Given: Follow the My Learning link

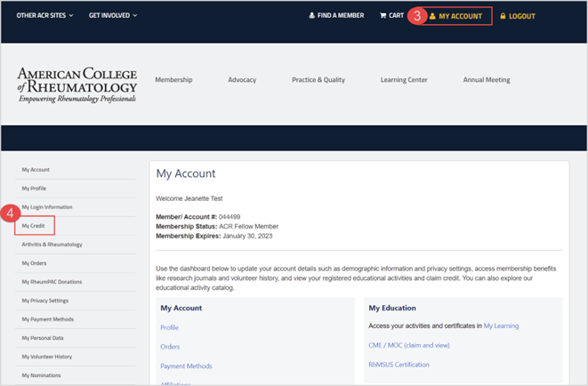Looking at the screenshot, I should (x=501, y=326).
